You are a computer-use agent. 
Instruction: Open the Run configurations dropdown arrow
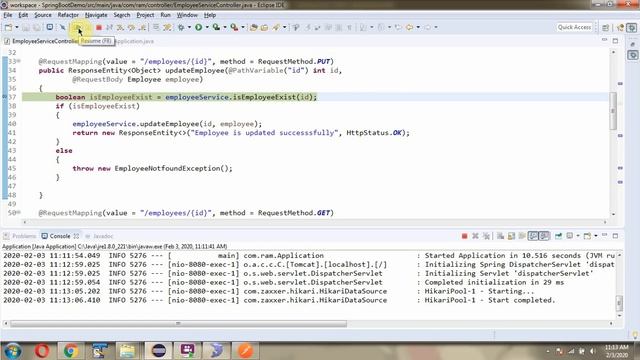[207, 27]
